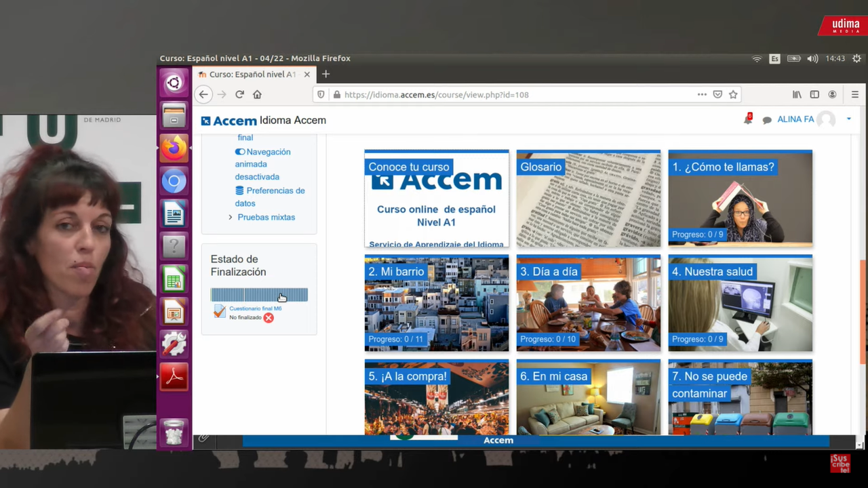Click the Estado de Finalización progress bar
The height and width of the screenshot is (488, 868).
coord(258,295)
